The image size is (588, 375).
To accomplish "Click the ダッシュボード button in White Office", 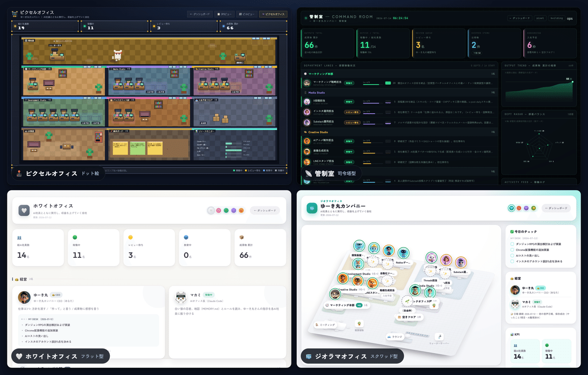I will click(x=265, y=210).
